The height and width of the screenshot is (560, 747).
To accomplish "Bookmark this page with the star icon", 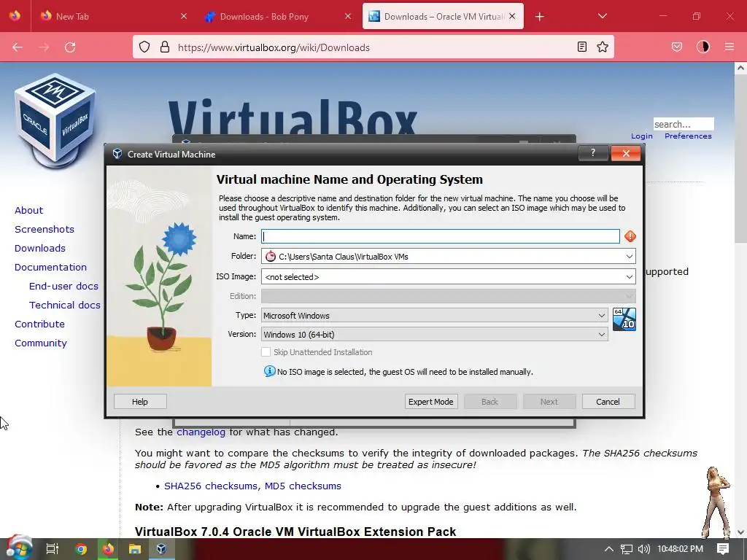I will (x=603, y=47).
